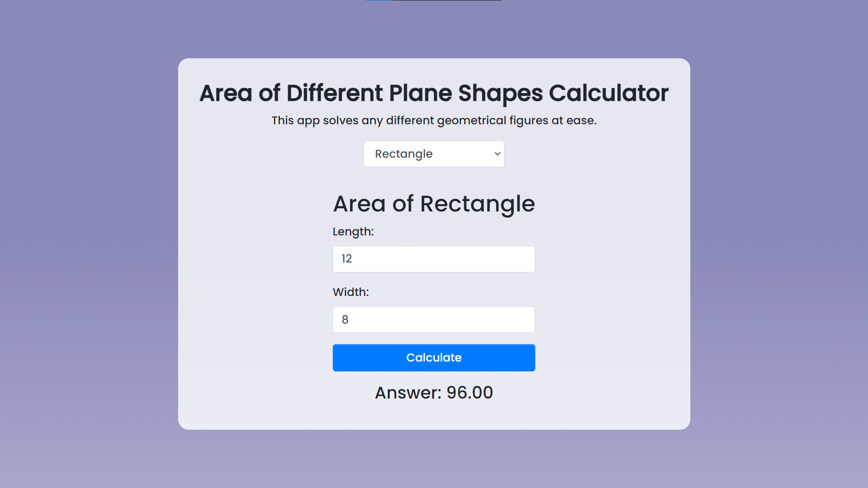Viewport: 868px width, 488px height.
Task: Select the 96.00 answer value
Action: (469, 393)
